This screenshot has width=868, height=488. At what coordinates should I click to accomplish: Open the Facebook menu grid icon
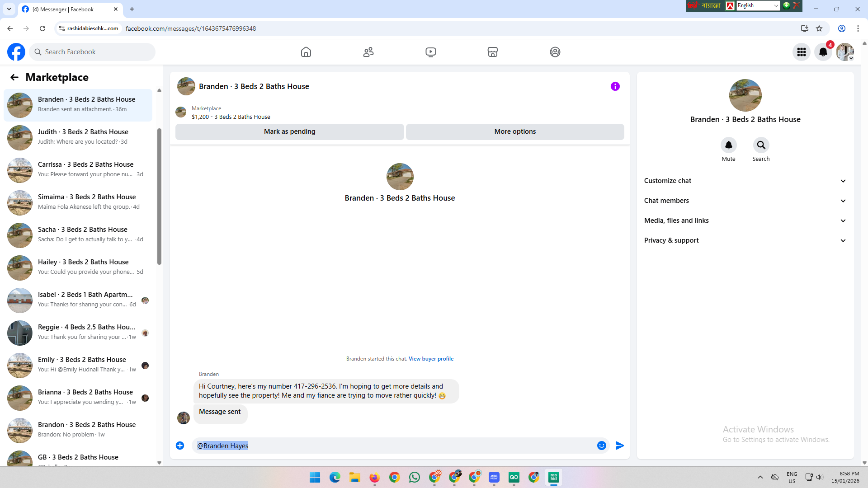[802, 52]
